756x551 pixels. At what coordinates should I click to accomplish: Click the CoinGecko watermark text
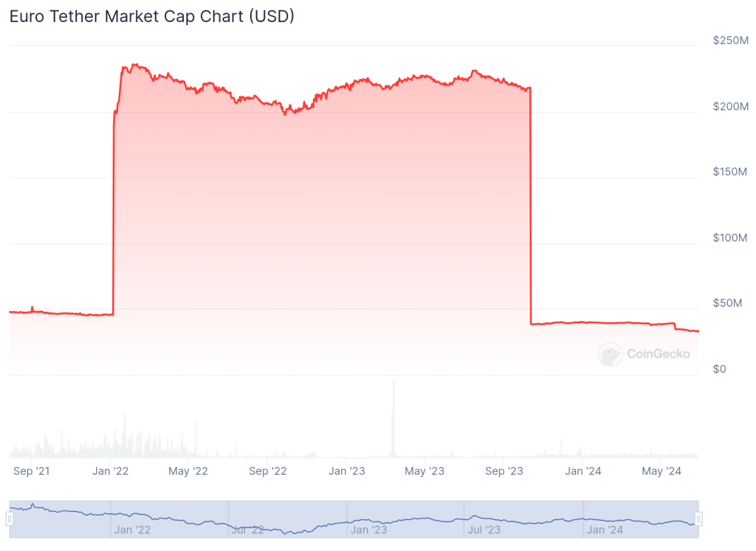pyautogui.click(x=658, y=354)
